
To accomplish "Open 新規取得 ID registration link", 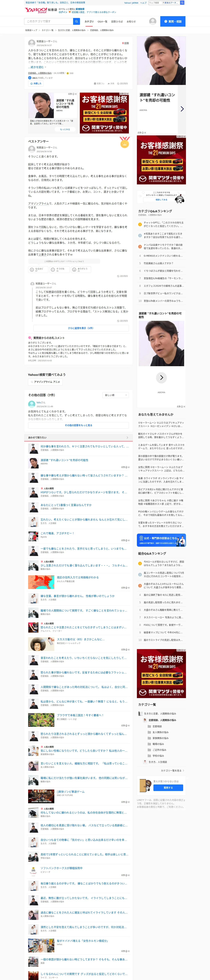I will (80, 9).
